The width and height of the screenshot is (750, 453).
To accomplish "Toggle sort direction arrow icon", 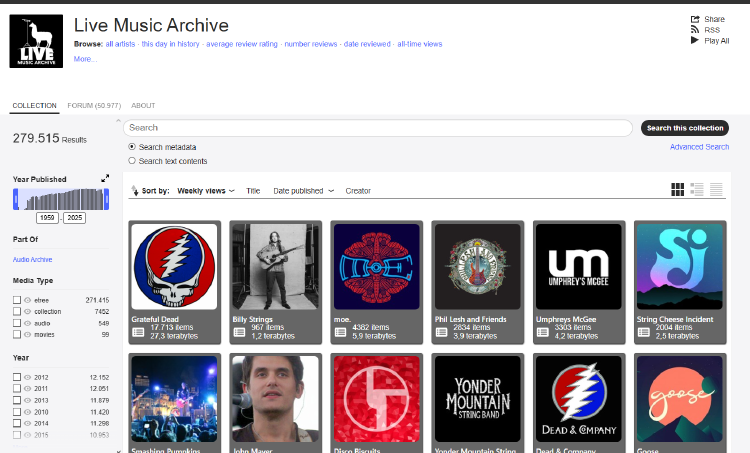I will tap(136, 190).
